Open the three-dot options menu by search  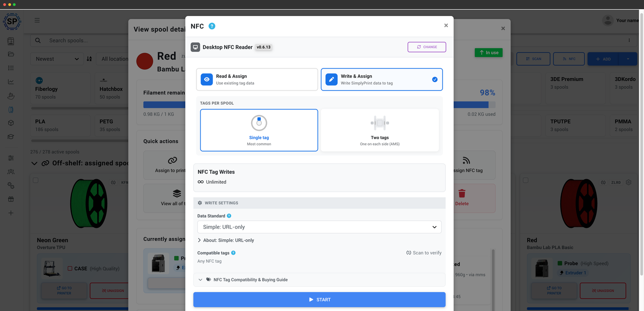(x=629, y=40)
